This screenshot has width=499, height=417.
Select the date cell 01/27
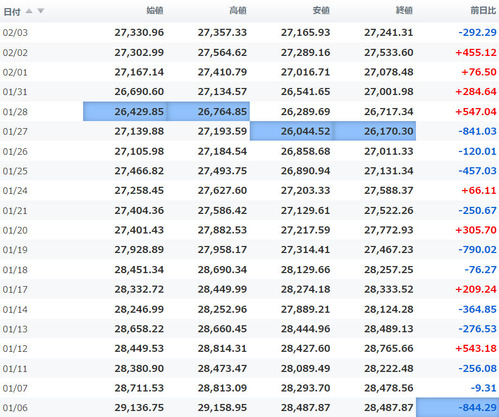(15, 131)
